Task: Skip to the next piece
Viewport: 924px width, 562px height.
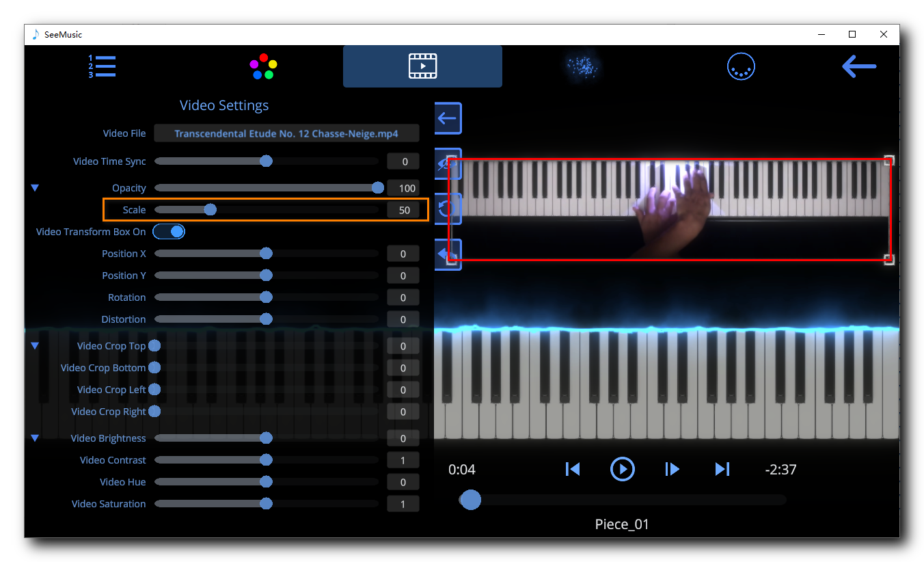Action: coord(722,469)
